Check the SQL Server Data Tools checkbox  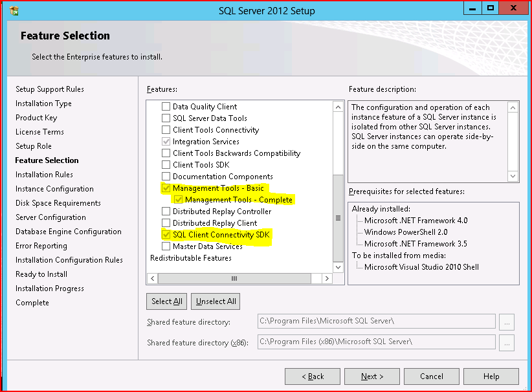pyautogui.click(x=166, y=118)
